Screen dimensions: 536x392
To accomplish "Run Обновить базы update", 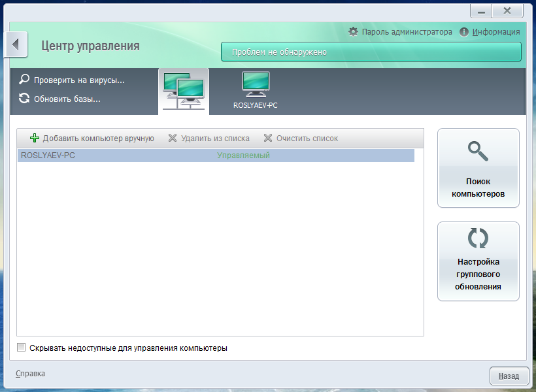I will (x=67, y=99).
